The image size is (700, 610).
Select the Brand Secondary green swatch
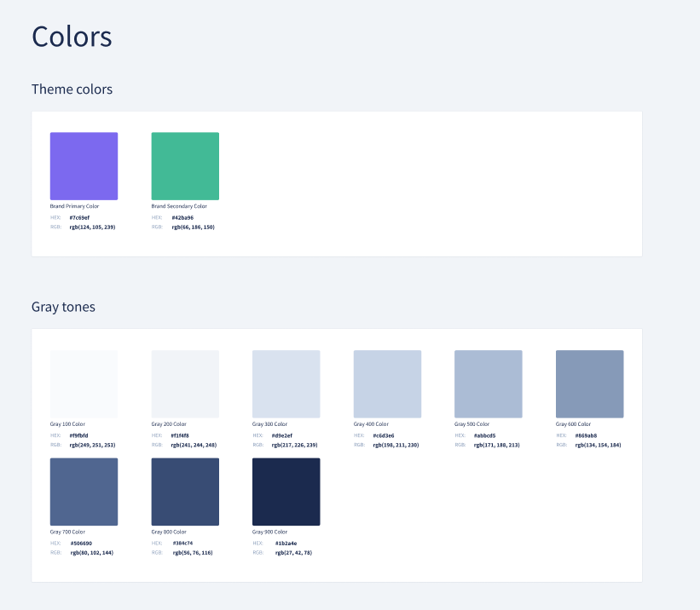(x=185, y=166)
